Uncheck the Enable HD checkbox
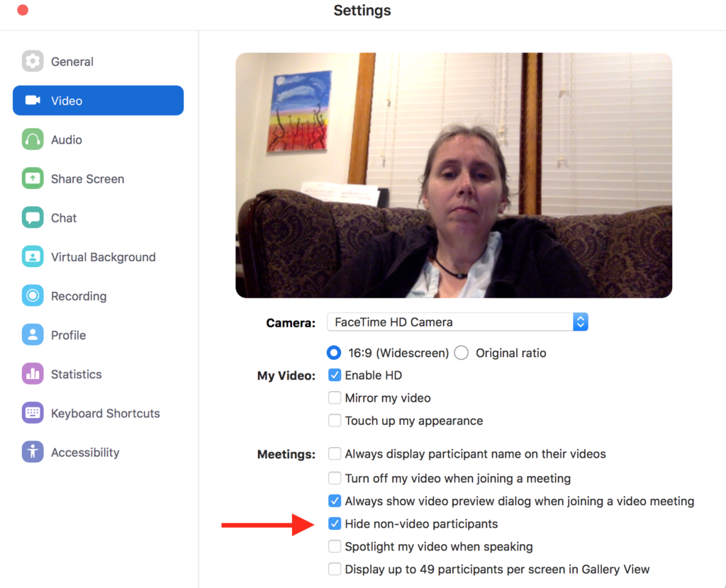Screen dimensions: 726x588 (335, 375)
